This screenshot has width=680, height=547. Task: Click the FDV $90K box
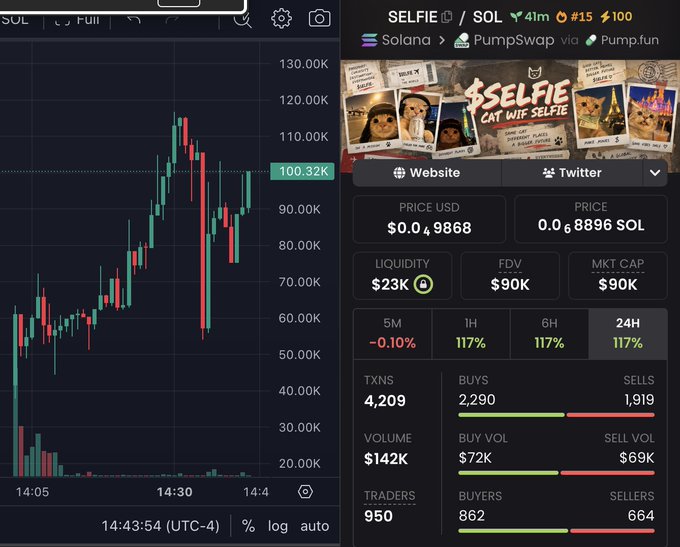[x=510, y=276]
